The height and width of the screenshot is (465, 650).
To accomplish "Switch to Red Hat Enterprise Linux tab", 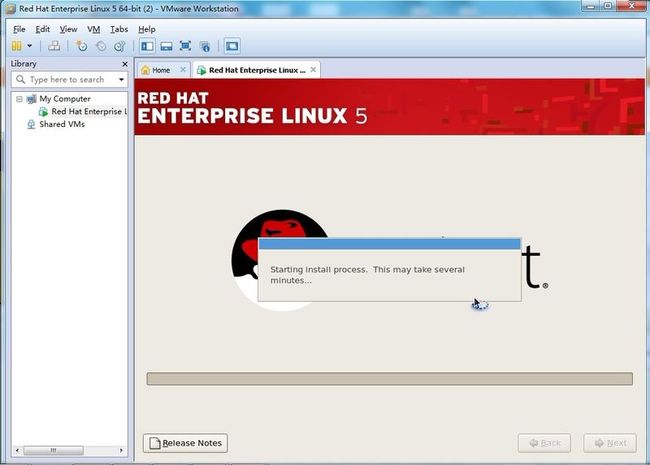I will [257, 70].
